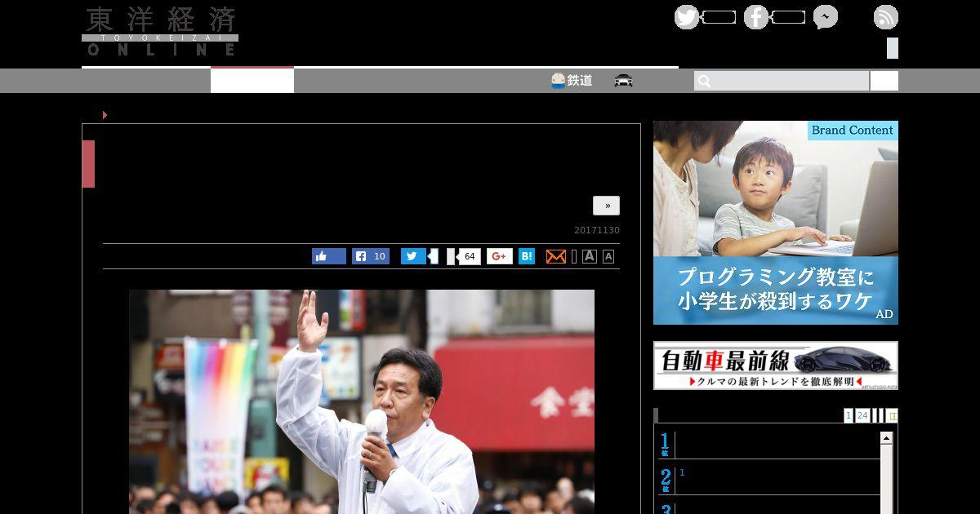Open the Facebook page icon in header
The image size is (980, 514).
(755, 17)
